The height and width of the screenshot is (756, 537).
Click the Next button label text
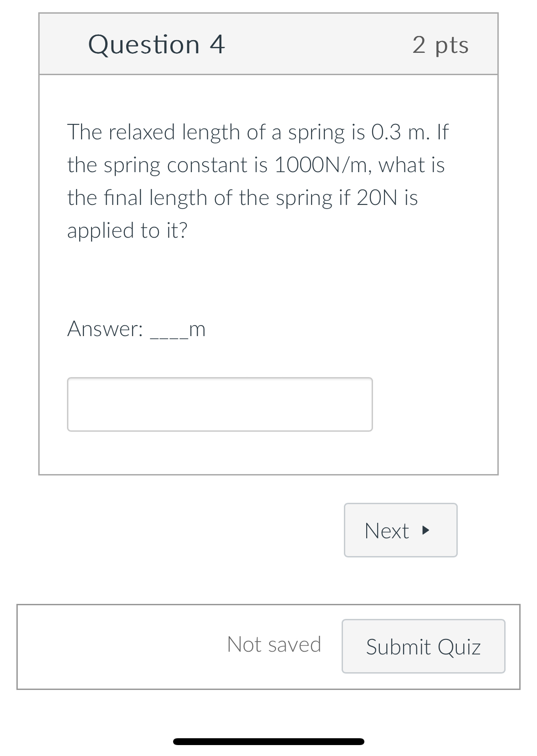(x=387, y=530)
